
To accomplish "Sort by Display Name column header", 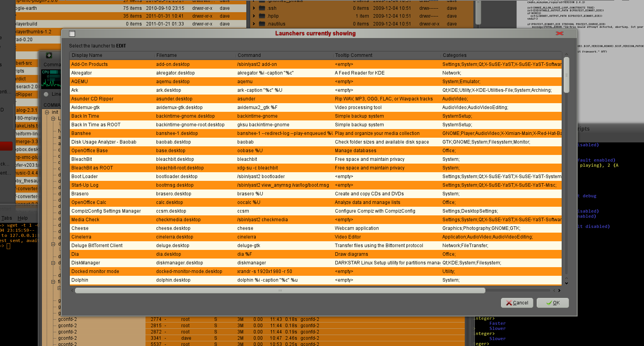I will pos(112,55).
